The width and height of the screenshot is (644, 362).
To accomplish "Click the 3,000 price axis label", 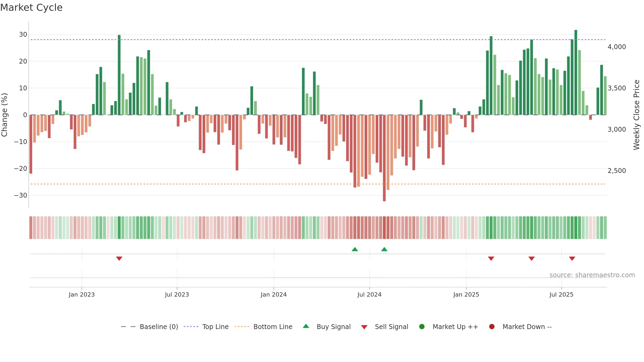I will tap(617, 129).
